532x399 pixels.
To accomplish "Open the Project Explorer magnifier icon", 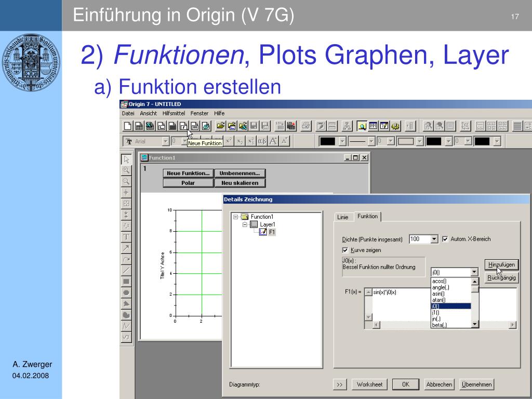I will click(x=362, y=126).
